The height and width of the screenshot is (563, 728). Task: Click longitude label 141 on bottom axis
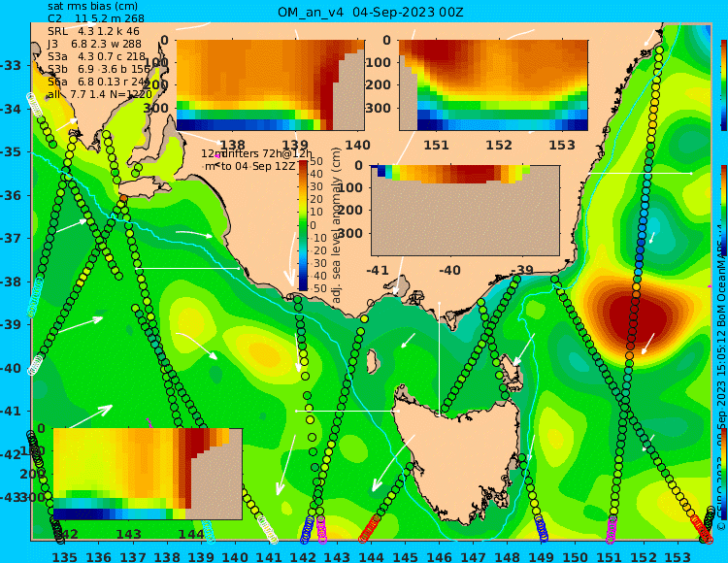pyautogui.click(x=269, y=556)
